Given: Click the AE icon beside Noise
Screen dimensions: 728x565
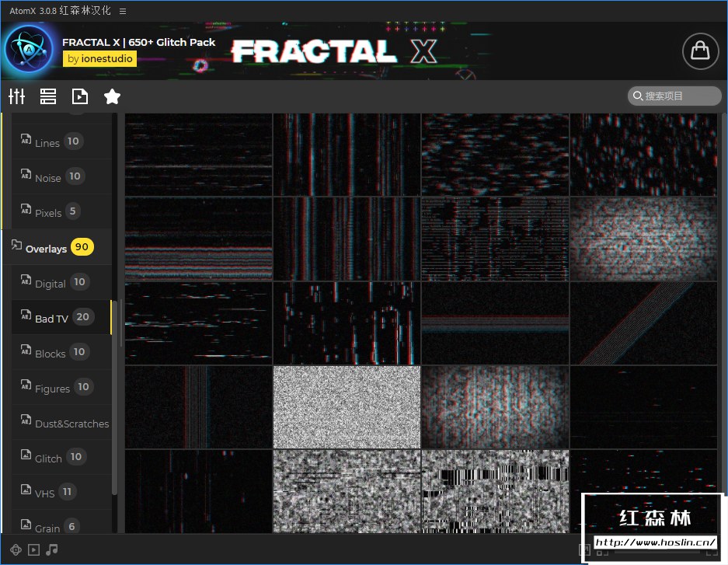Looking at the screenshot, I should [26, 174].
